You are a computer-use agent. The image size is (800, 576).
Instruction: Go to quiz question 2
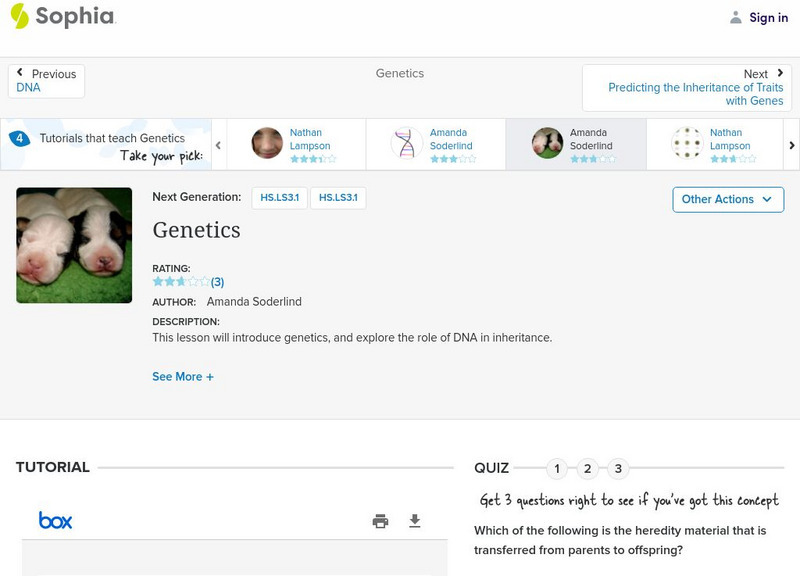pos(588,468)
